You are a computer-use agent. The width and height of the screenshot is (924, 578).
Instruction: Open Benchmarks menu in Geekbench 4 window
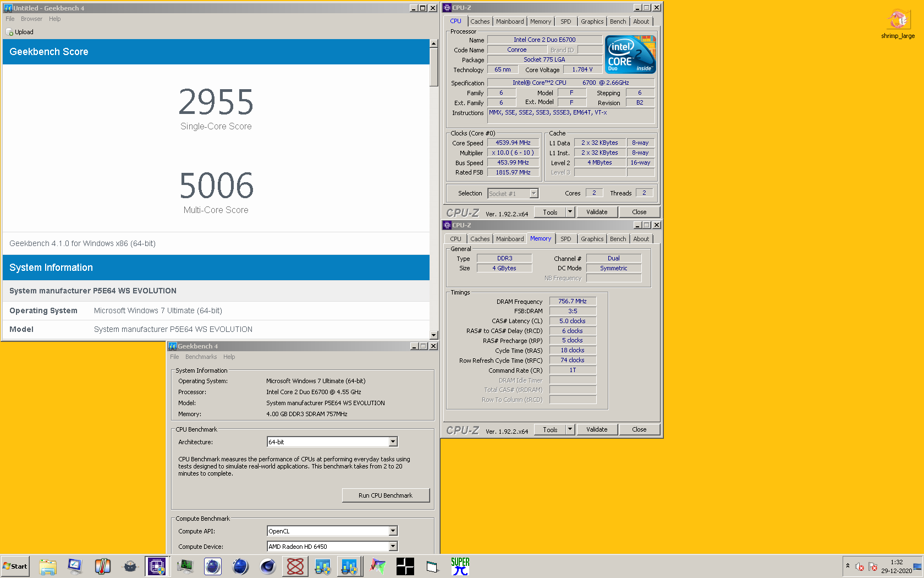click(x=201, y=357)
